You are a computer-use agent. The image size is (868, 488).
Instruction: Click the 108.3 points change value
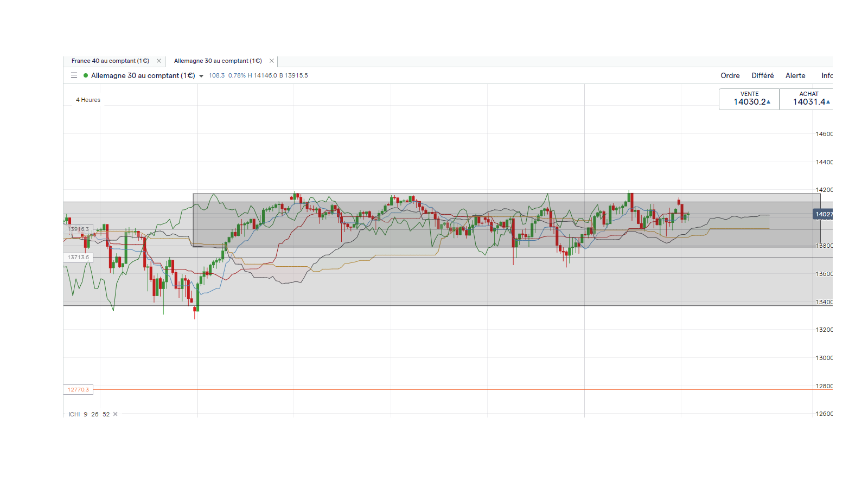(216, 75)
